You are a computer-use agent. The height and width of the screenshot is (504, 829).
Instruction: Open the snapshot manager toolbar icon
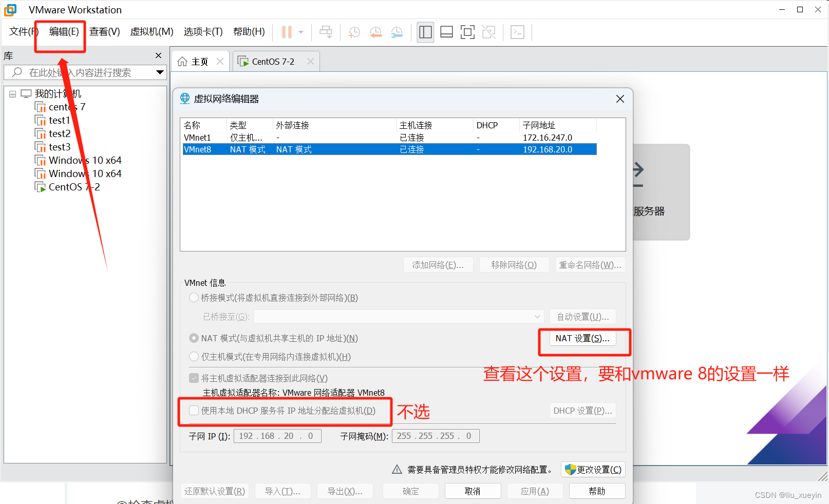pyautogui.click(x=397, y=32)
